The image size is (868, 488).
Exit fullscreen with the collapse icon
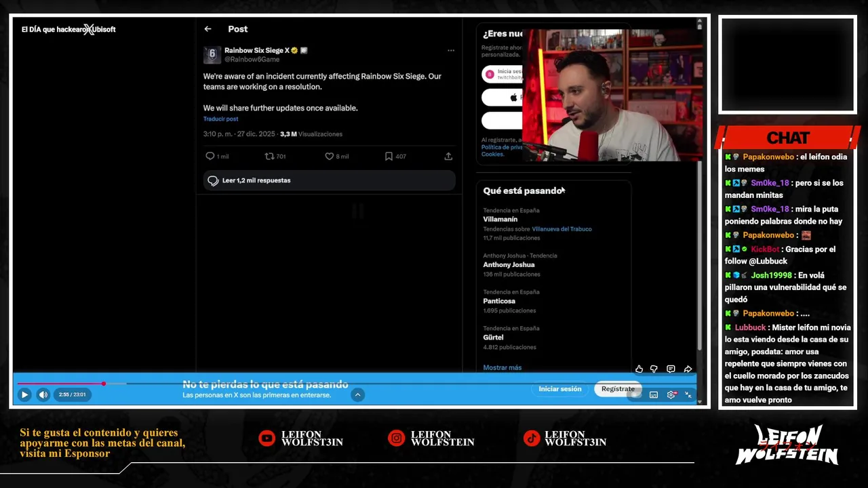click(x=688, y=394)
